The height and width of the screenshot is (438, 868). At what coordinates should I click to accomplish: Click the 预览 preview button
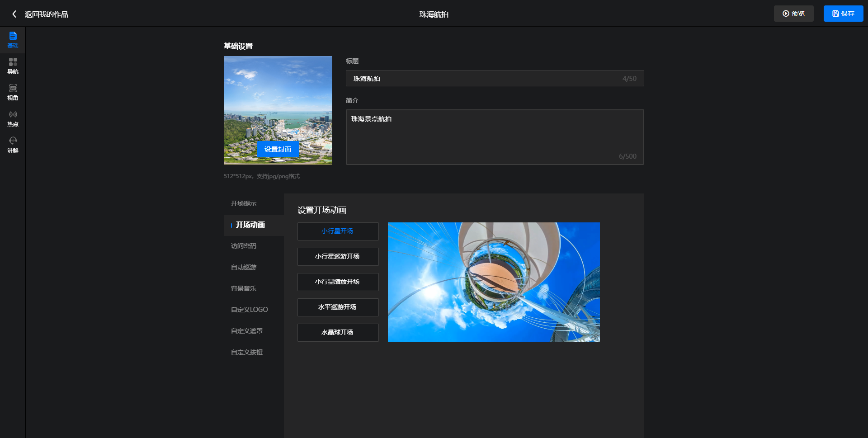[x=793, y=14]
